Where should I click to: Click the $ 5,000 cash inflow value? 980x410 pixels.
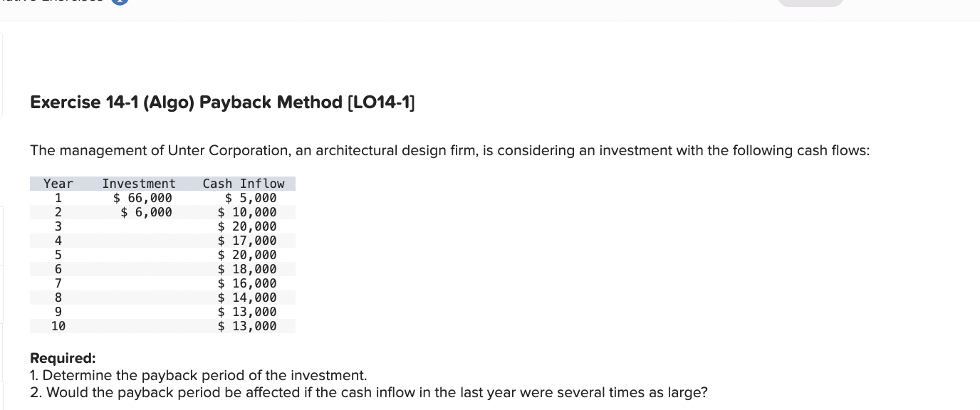click(x=251, y=198)
